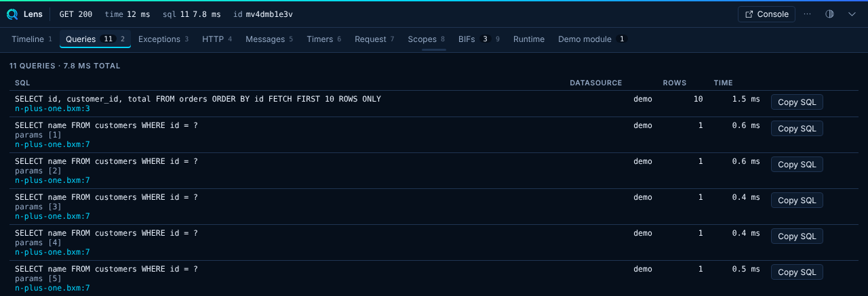
Task: Click the Lens magnifier logo icon
Action: [12, 14]
